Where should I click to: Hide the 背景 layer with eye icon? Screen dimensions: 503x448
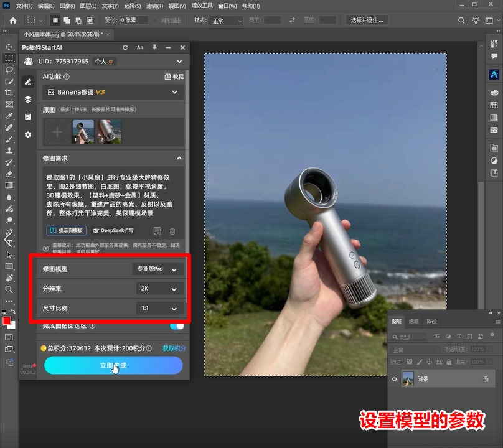[394, 379]
